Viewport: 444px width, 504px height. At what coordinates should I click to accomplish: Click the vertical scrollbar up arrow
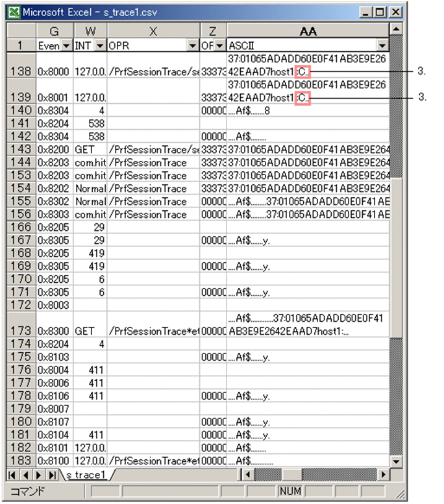pyautogui.click(x=395, y=30)
